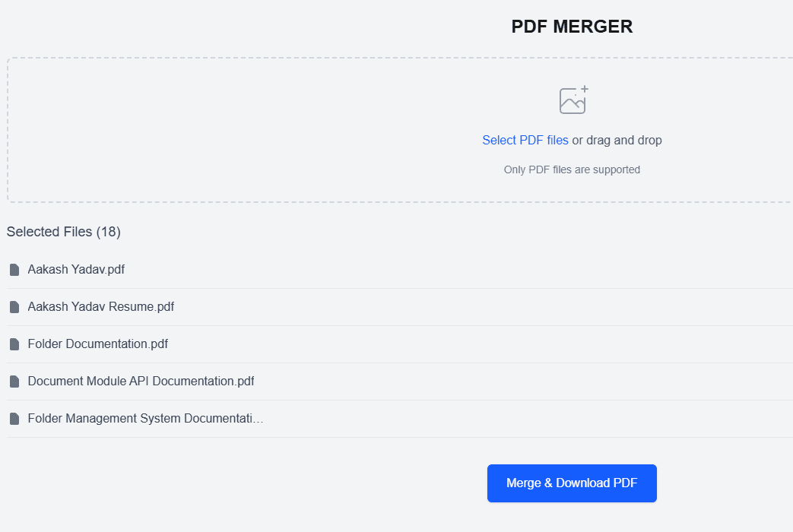Image resolution: width=793 pixels, height=532 pixels.
Task: Click 'Only PDF files are supported' hint
Action: click(572, 169)
